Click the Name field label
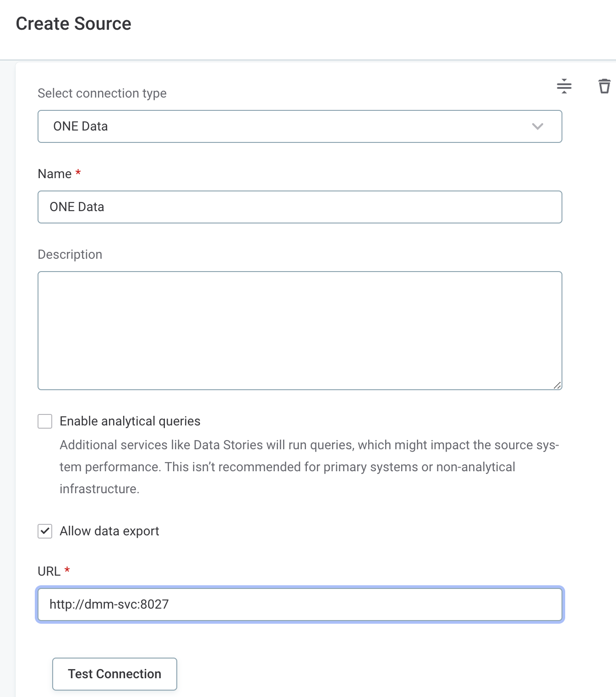The image size is (616, 697). (x=55, y=174)
